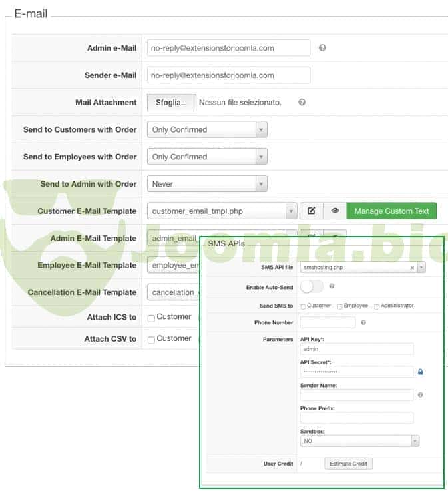
Task: Click into the Sender e-Mail input field
Action: (228, 75)
